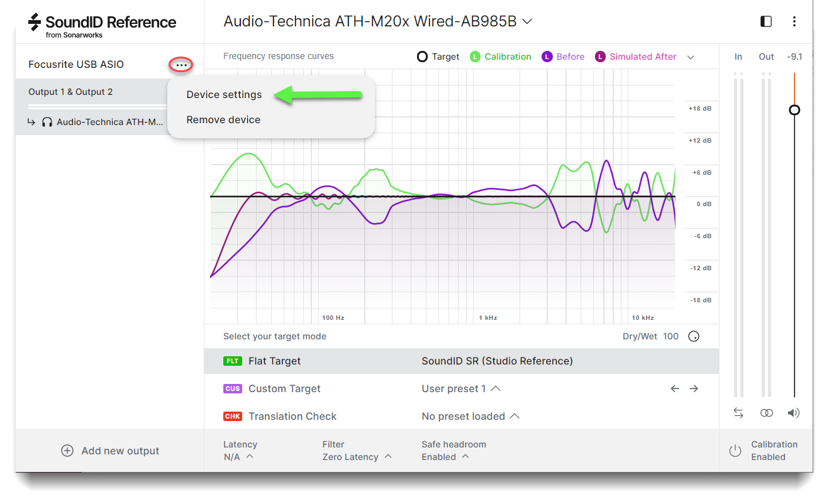
Task: Open the three-dot menu for Focusrite USB ASIO
Action: click(x=181, y=65)
